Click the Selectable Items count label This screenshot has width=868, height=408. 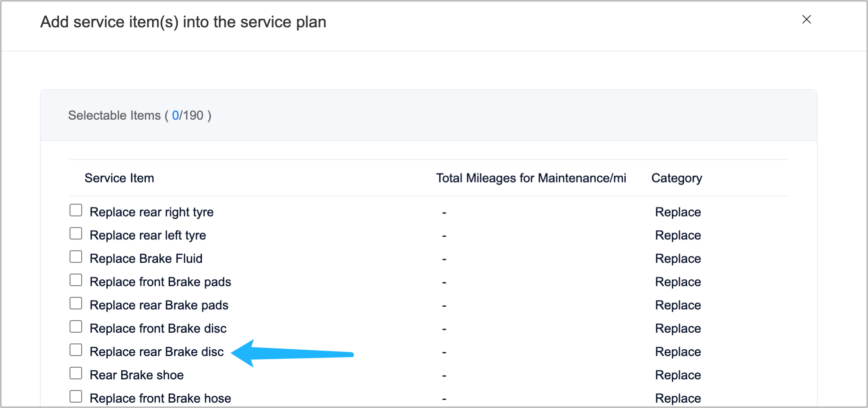click(139, 116)
